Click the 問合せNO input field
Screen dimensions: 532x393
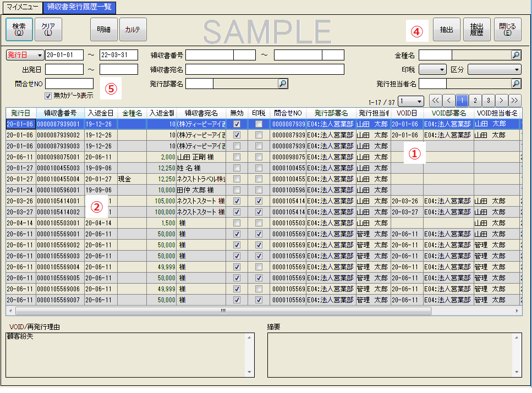pos(69,84)
